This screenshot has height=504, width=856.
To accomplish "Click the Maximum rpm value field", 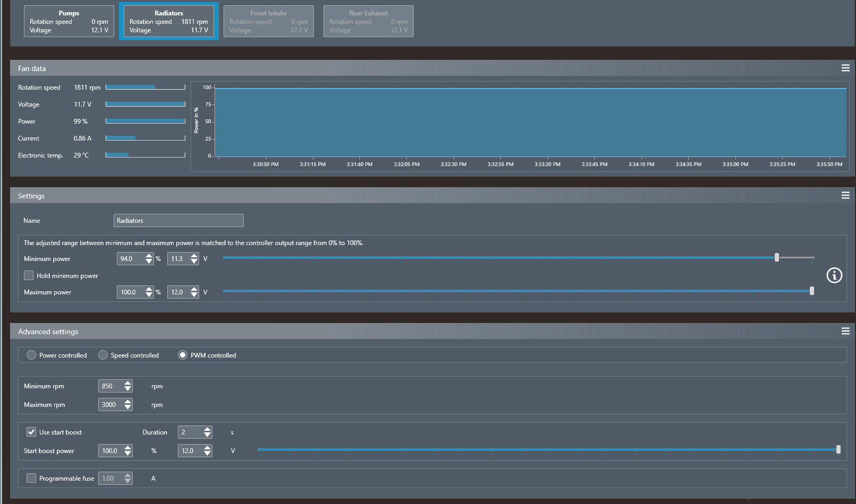I will pyautogui.click(x=110, y=404).
